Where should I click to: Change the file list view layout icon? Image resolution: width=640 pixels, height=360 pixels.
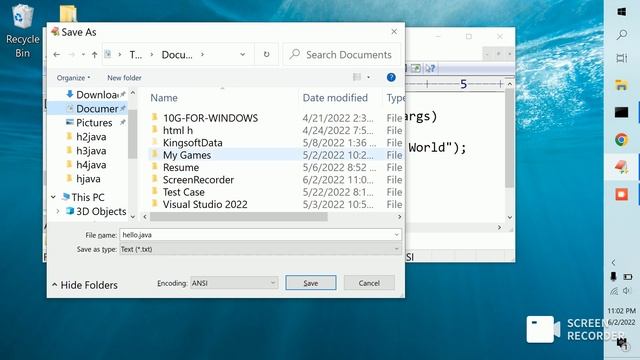tap(357, 77)
